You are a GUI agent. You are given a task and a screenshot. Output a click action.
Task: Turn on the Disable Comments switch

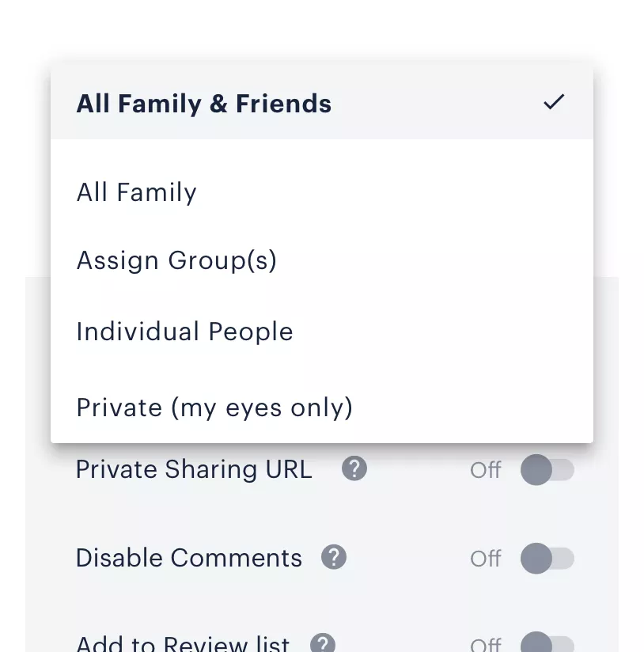click(x=547, y=559)
